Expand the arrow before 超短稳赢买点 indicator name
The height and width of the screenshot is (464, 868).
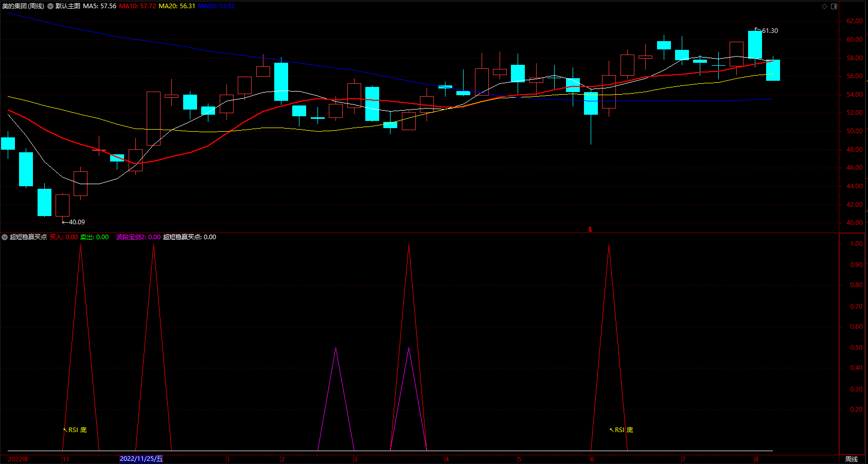click(x=5, y=237)
